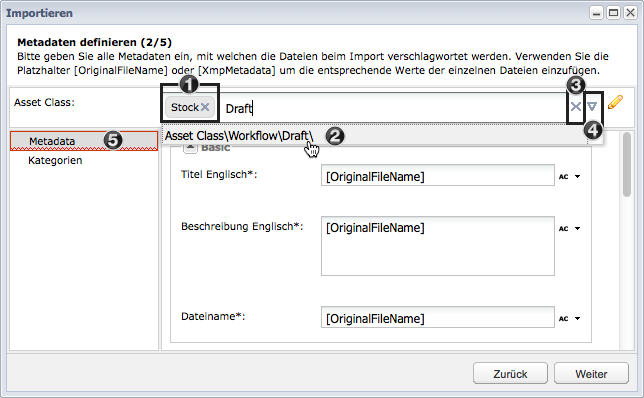Select the Metadata entry in the sidebar

click(84, 141)
